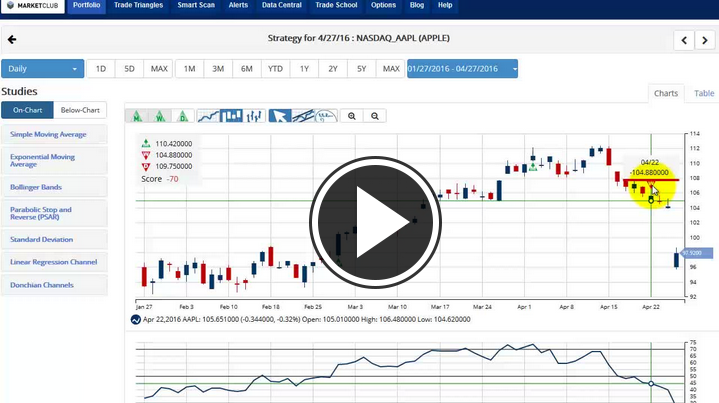Set range to 1Y
This screenshot has width=719, height=403.
tap(304, 69)
